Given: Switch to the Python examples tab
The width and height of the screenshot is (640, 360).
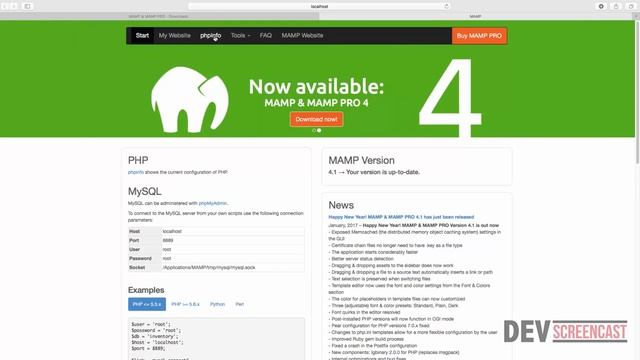Looking at the screenshot, I should 218,304.
